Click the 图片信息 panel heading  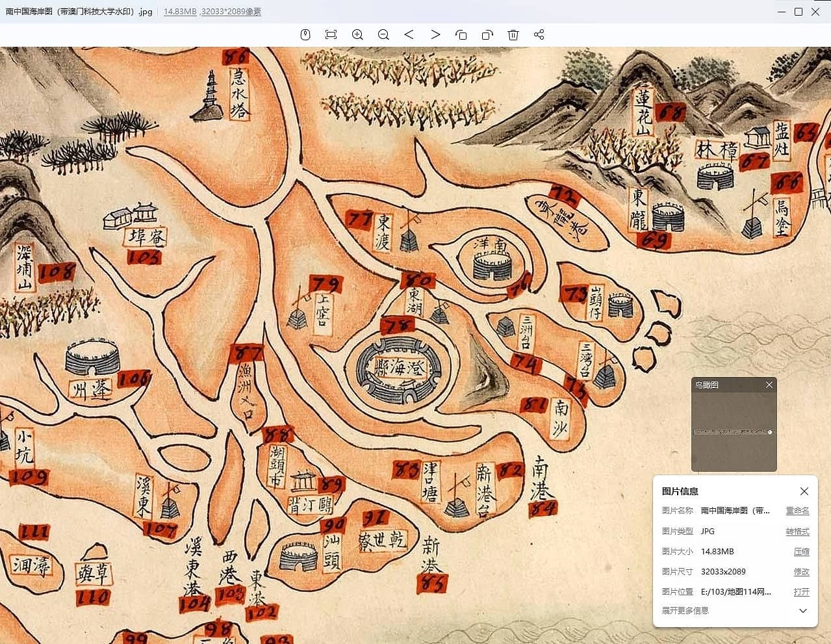pos(680,491)
